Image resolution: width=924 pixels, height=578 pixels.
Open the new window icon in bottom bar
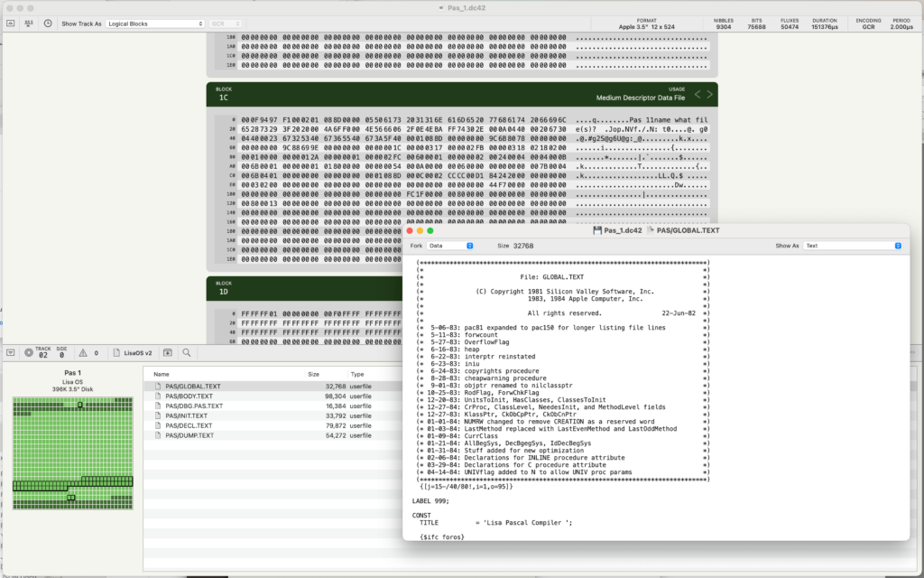[x=168, y=353]
